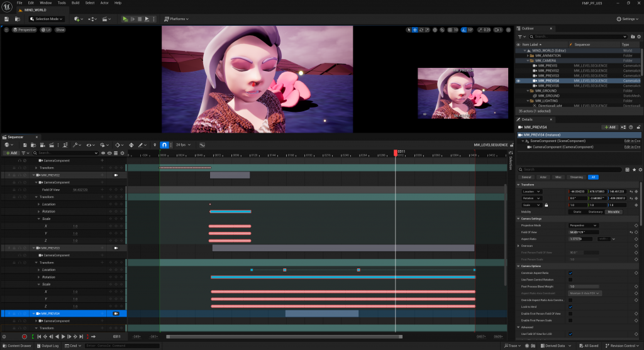
Task: Click the Post Process Blend Weight slider
Action: tap(585, 286)
